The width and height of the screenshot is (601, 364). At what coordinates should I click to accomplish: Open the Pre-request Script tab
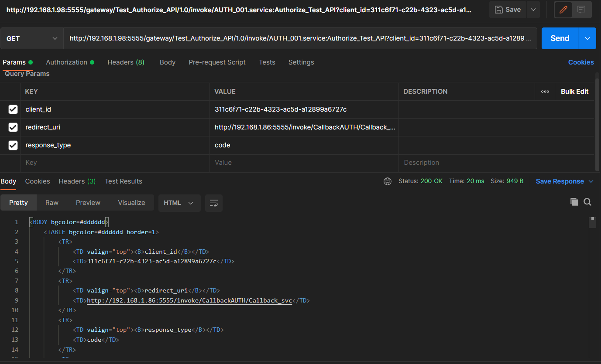pyautogui.click(x=217, y=62)
